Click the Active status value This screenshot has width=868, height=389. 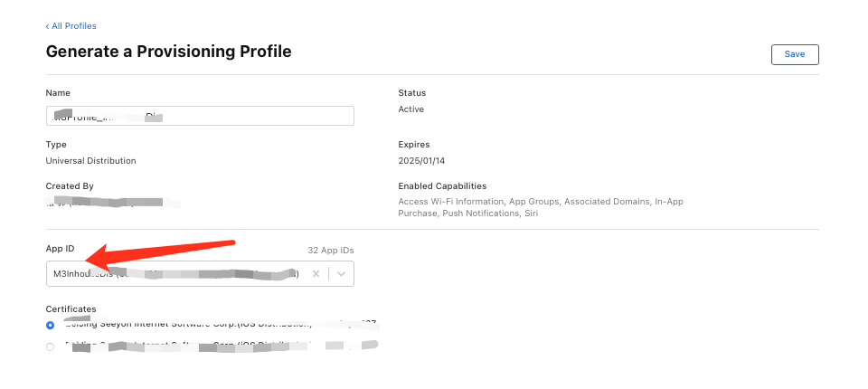411,109
